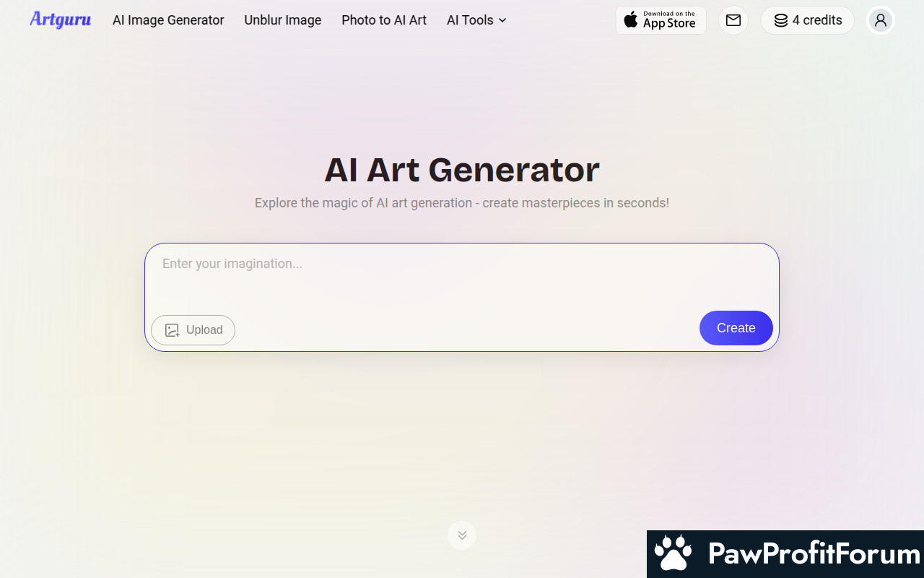Click the Create button
The image size is (924, 578).
point(736,328)
